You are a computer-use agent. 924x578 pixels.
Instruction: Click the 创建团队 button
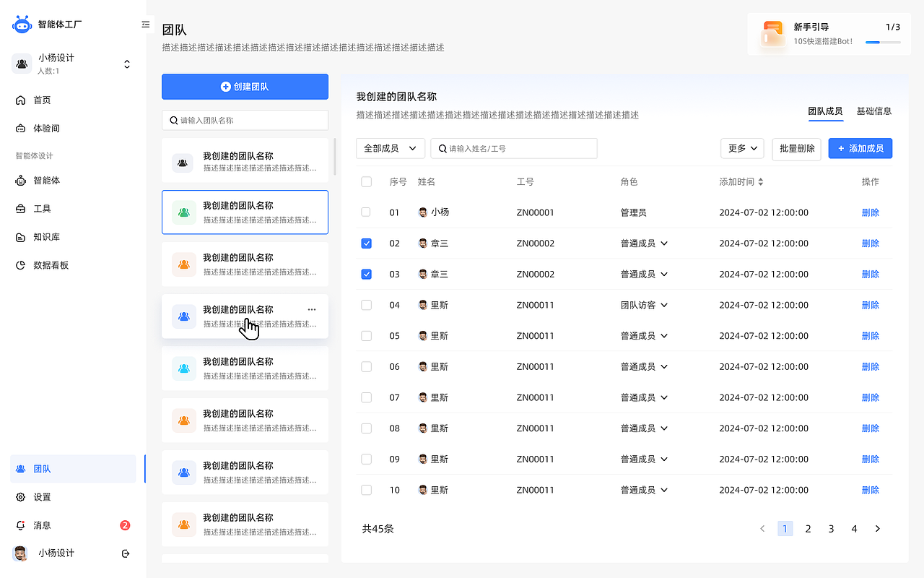(x=245, y=87)
